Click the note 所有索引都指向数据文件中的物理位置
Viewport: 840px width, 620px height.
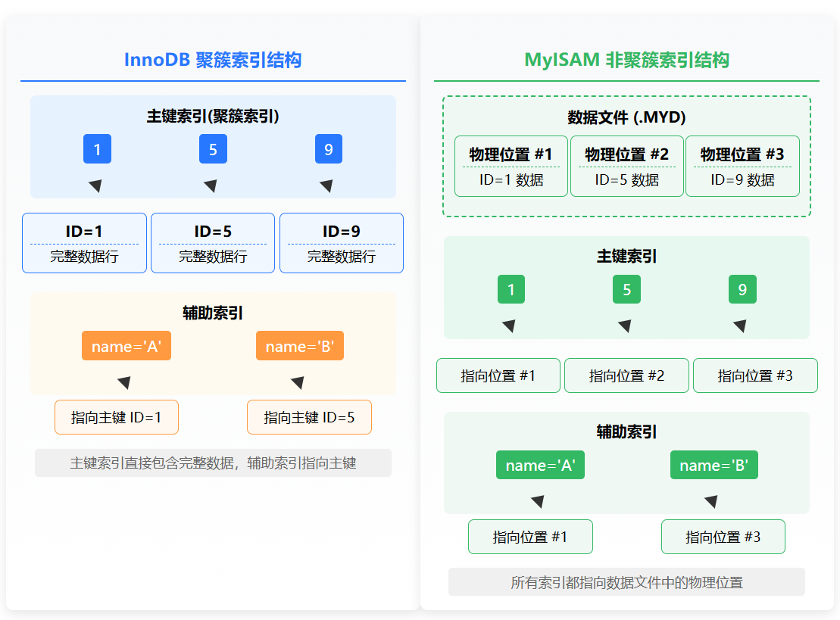(627, 582)
